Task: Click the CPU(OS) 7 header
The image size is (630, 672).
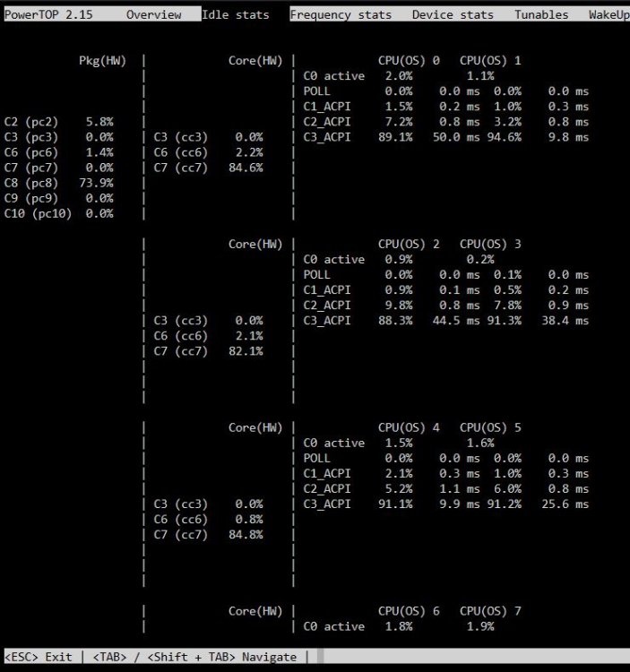Action: click(490, 611)
